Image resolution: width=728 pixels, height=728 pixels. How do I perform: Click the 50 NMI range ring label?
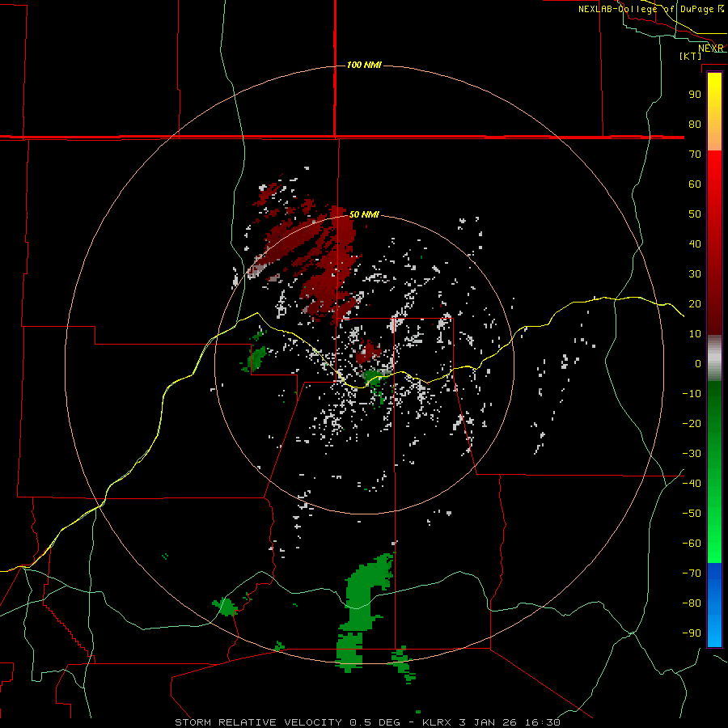click(x=364, y=214)
